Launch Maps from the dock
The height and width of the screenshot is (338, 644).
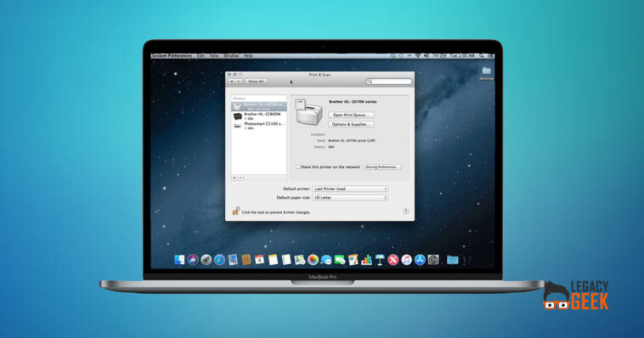click(299, 260)
